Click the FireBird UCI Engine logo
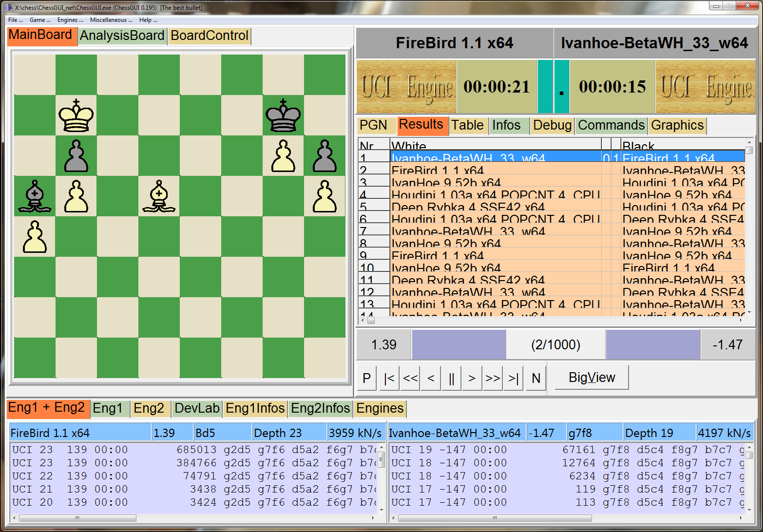Image resolution: width=763 pixels, height=532 pixels. click(x=406, y=87)
